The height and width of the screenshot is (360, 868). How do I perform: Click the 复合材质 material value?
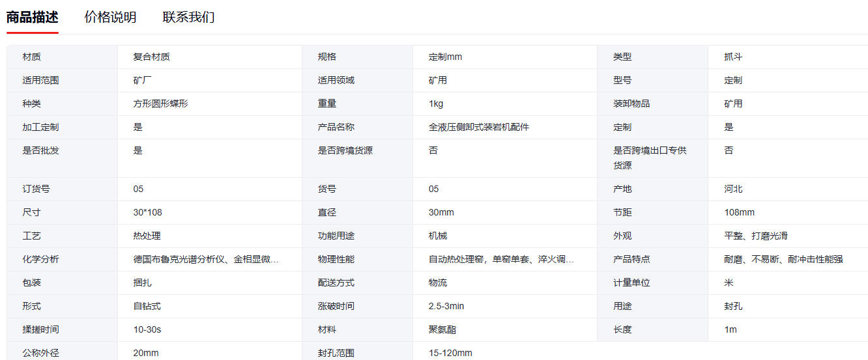[x=151, y=57]
